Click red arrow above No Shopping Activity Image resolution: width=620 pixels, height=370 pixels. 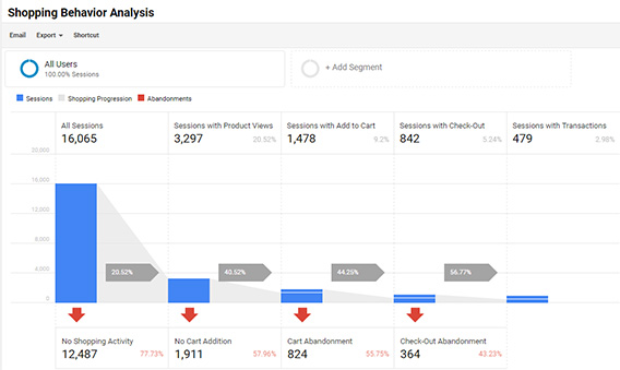tap(76, 315)
